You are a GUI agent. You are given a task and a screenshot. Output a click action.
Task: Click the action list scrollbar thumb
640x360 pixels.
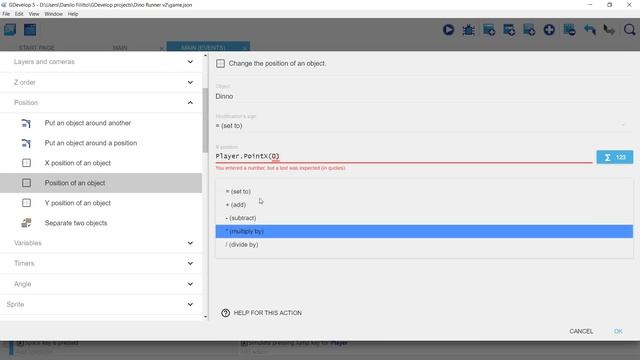pos(205,120)
